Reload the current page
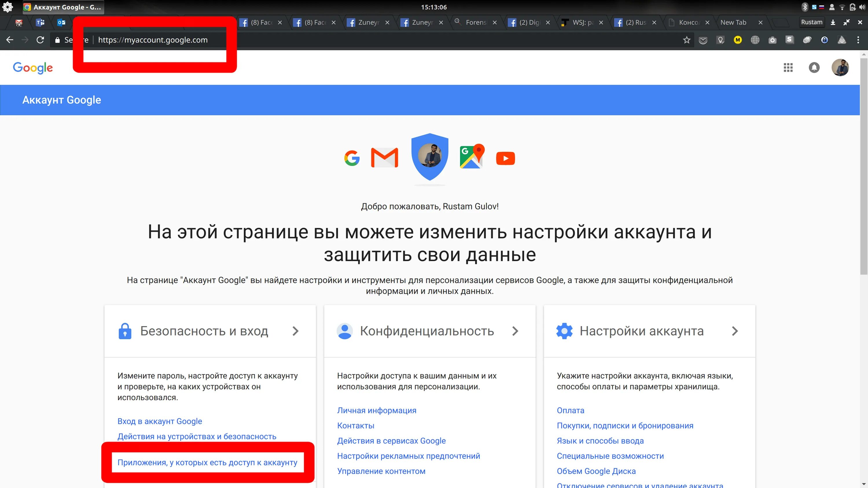Viewport: 868px width, 488px height. pos(40,40)
